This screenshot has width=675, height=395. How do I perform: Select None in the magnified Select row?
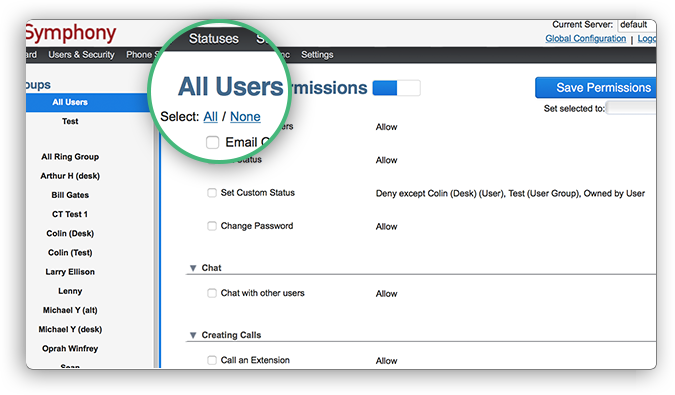pos(245,117)
